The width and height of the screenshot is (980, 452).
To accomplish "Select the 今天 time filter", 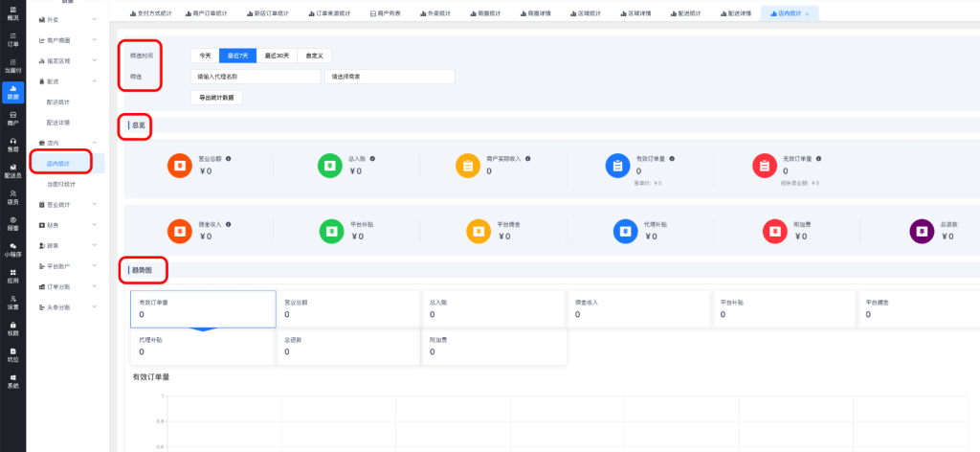I will pyautogui.click(x=204, y=56).
